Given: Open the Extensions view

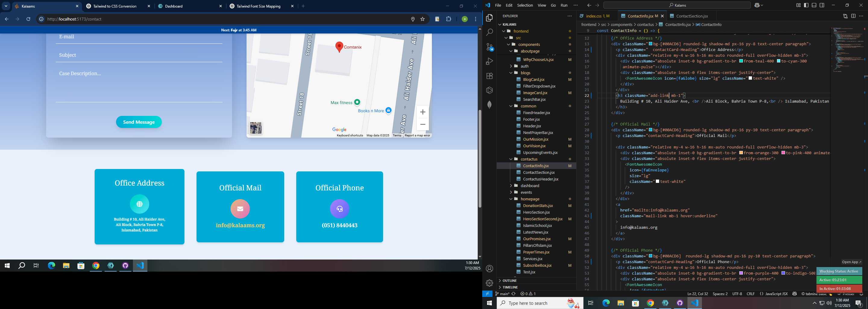Looking at the screenshot, I should point(489,76).
